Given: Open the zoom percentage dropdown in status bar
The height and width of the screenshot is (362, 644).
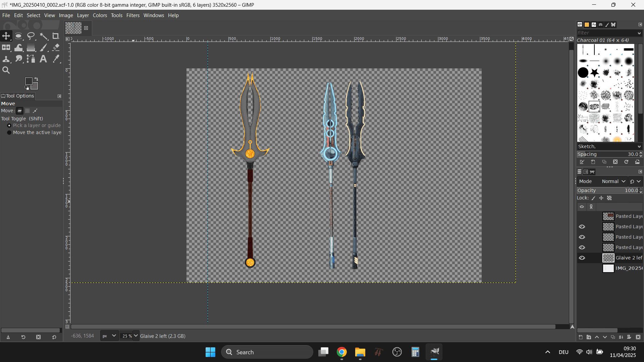Looking at the screenshot, I should pyautogui.click(x=136, y=336).
